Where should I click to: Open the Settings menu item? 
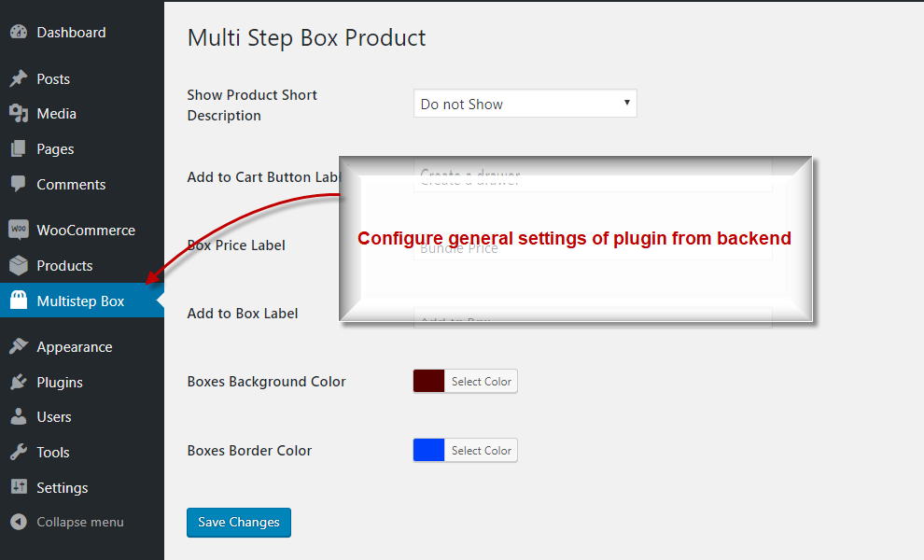(62, 488)
